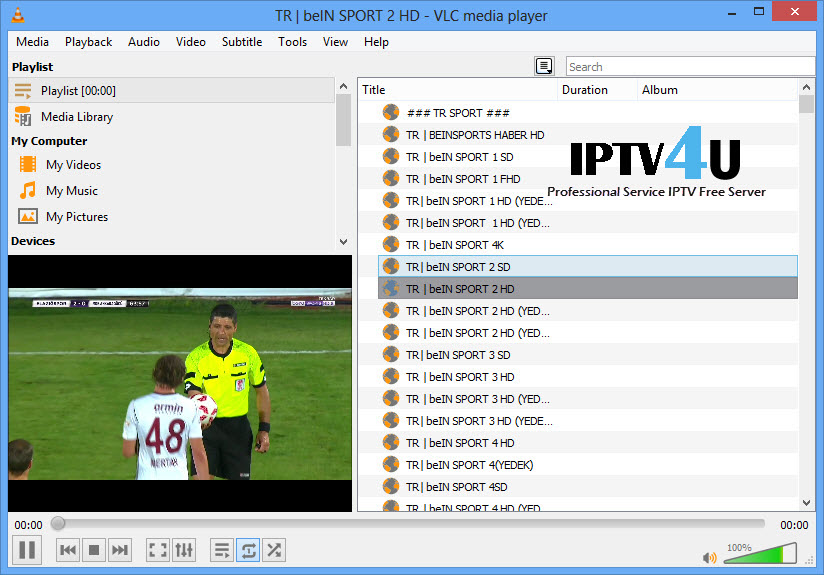Click globe icon of beIN SPORT 3 HD
824x575 pixels.
390,376
